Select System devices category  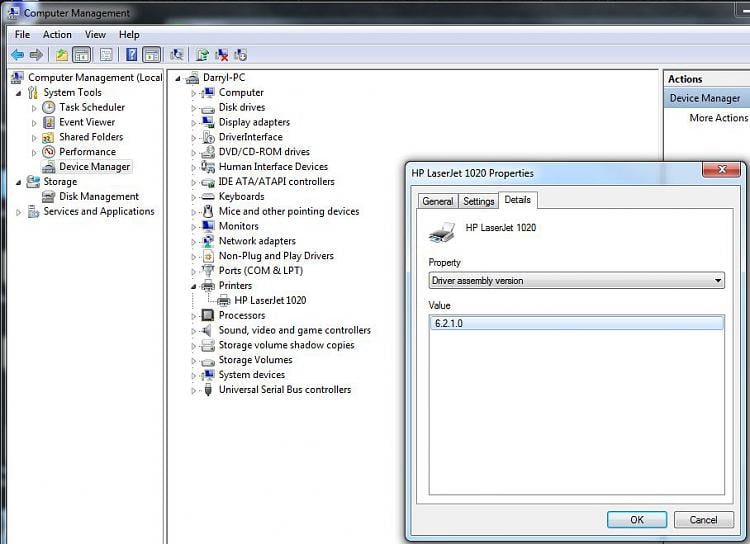[x=252, y=375]
